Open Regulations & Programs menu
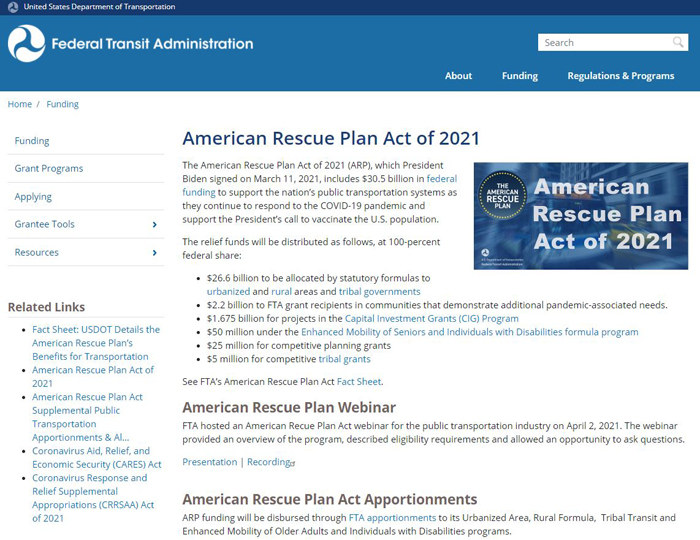This screenshot has width=700, height=540. coord(621,76)
